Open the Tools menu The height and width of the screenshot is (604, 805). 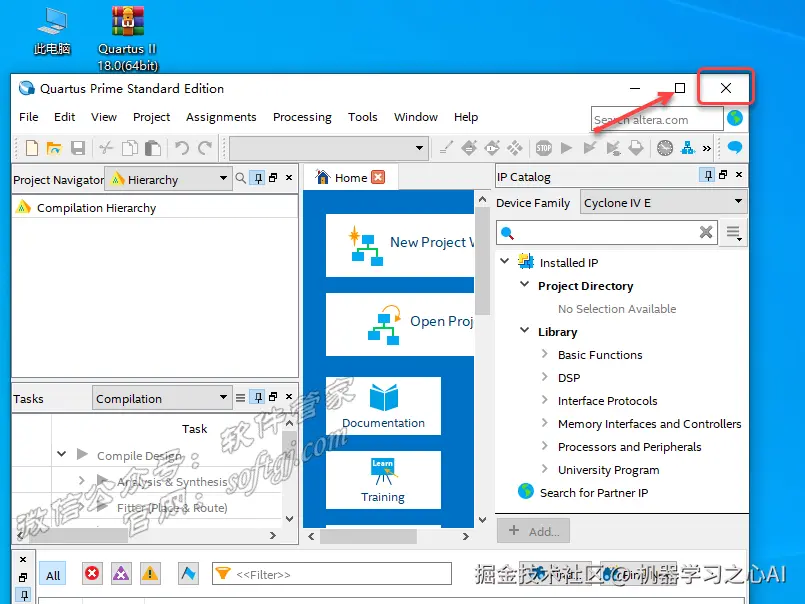362,117
